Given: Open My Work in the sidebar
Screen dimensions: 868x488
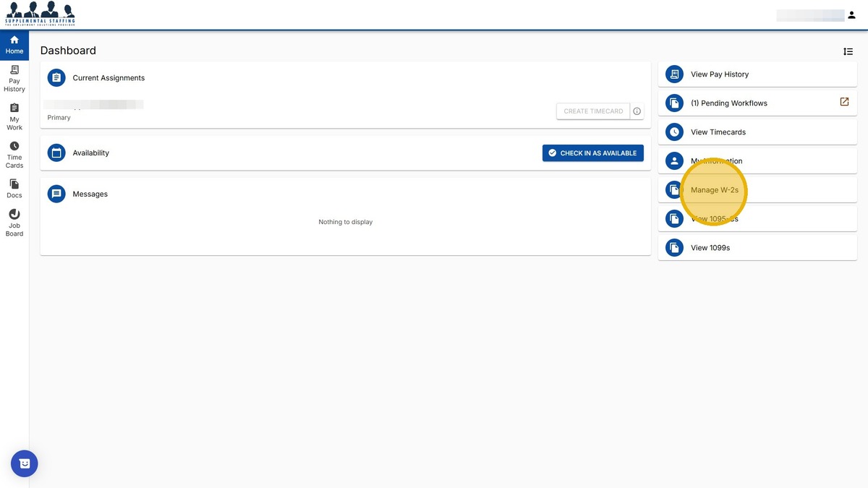Looking at the screenshot, I should click(14, 117).
